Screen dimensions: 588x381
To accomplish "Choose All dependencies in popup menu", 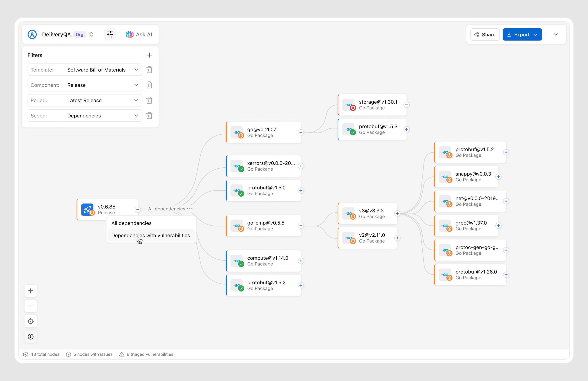I will 131,223.
